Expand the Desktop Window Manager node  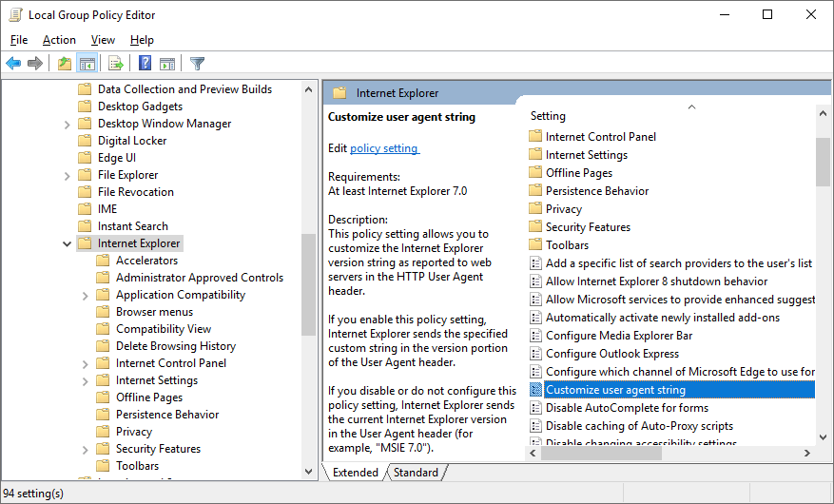coord(67,124)
